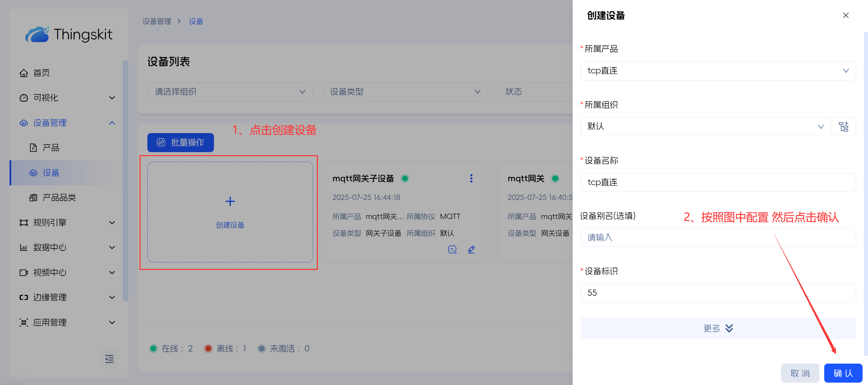Select 产品 in the sidebar menu
Screen dimensions: 868x385
click(51, 148)
